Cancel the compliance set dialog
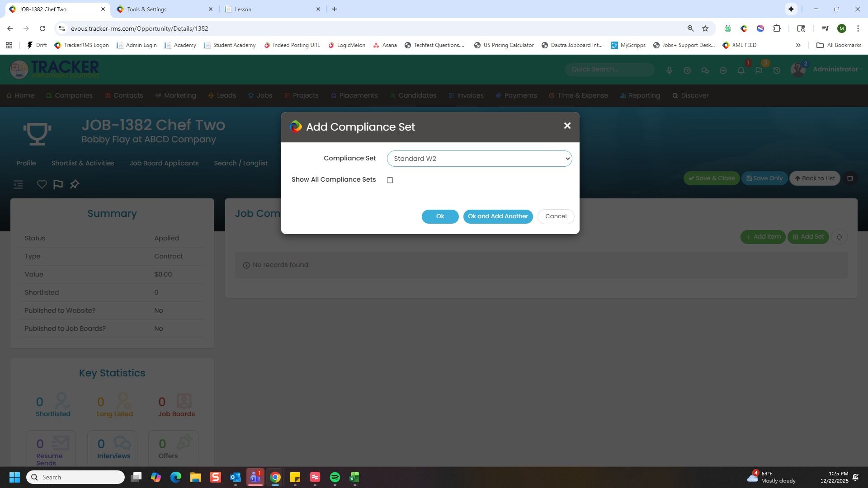Image resolution: width=868 pixels, height=488 pixels. [x=555, y=216]
